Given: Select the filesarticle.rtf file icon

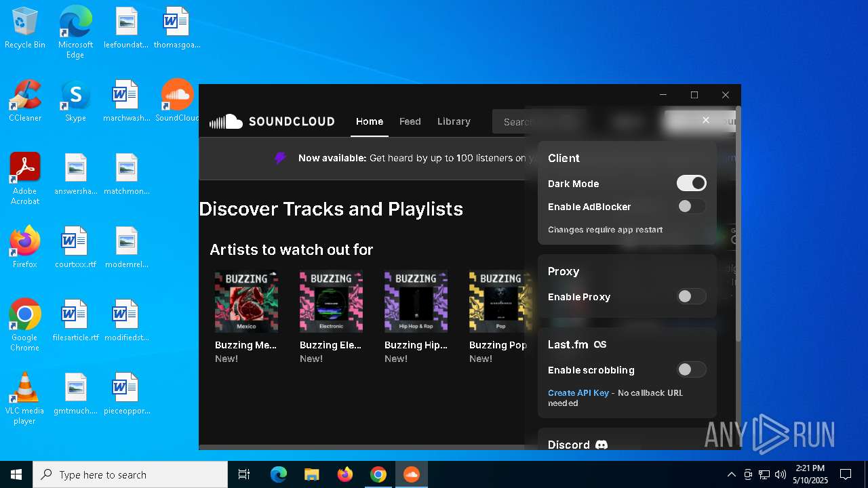Looking at the screenshot, I should coord(75,320).
